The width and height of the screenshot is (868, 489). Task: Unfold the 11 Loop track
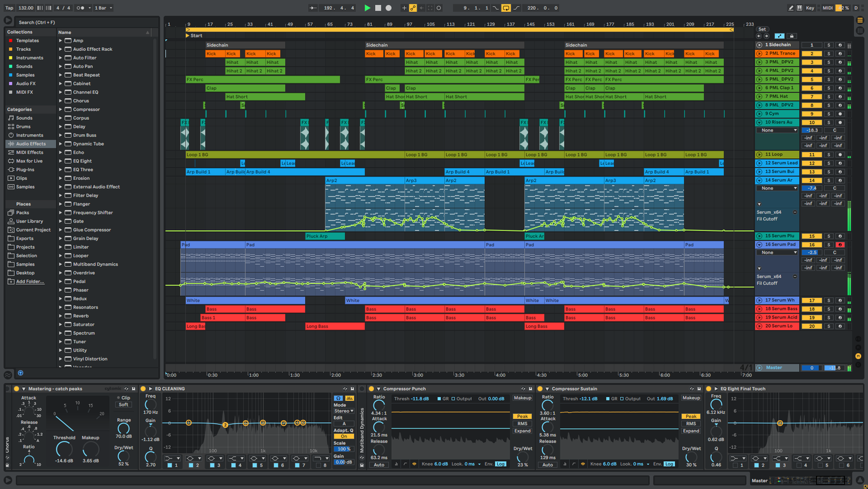[759, 155]
